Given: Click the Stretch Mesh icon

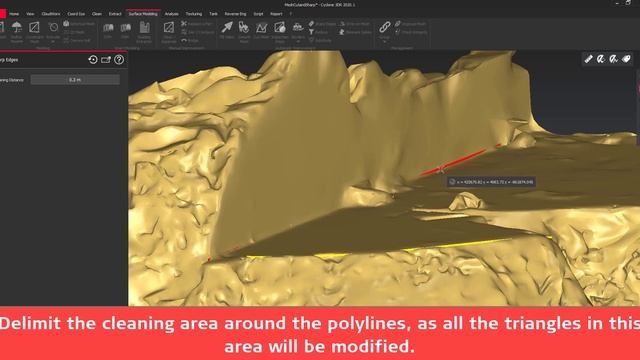Looking at the screenshot, I should pos(280,27).
